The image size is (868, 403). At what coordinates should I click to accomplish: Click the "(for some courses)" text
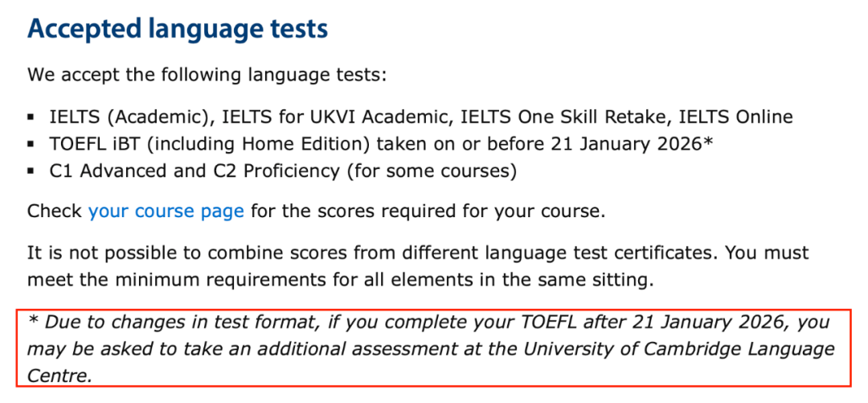tap(448, 171)
